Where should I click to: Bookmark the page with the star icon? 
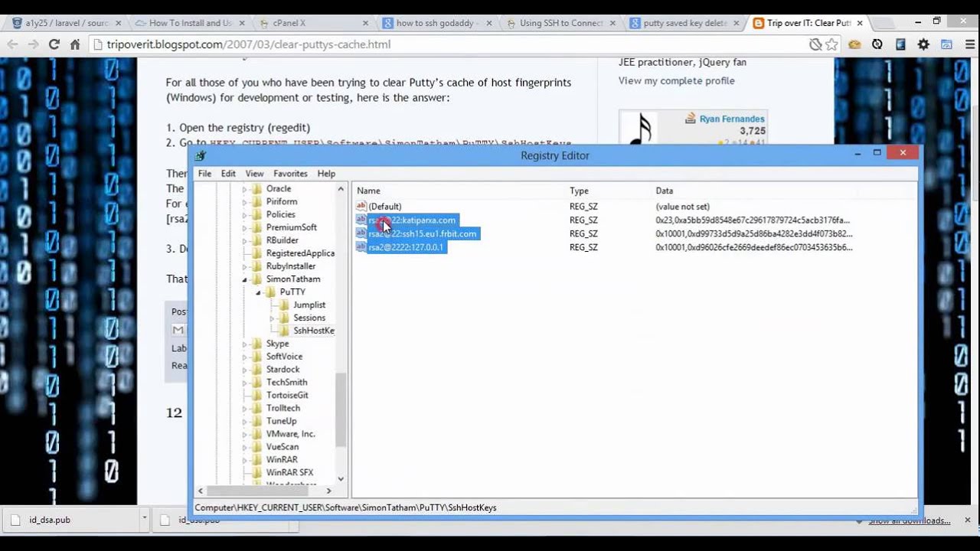[831, 44]
